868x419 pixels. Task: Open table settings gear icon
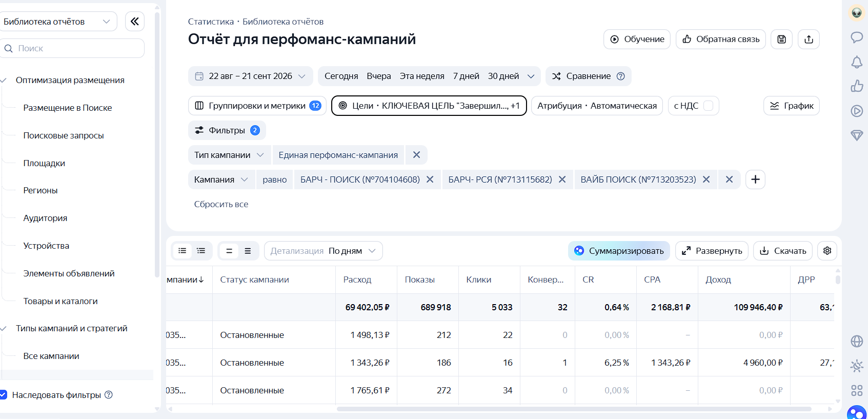[x=827, y=251]
